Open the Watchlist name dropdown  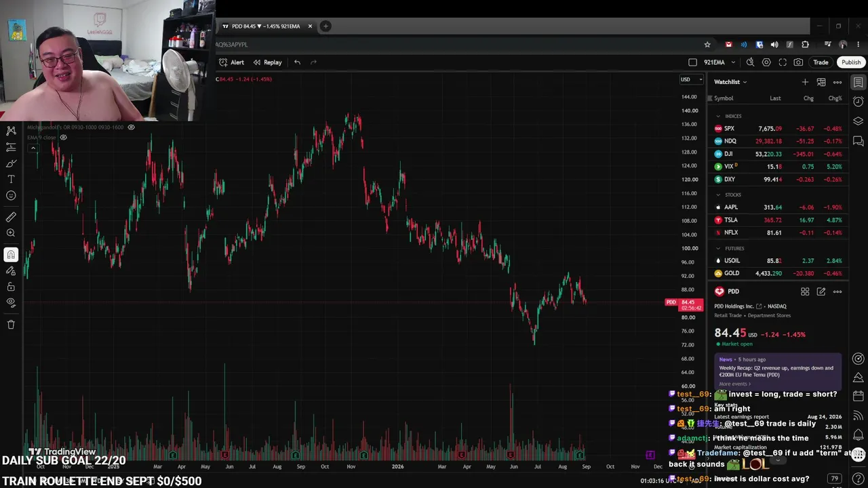(730, 82)
